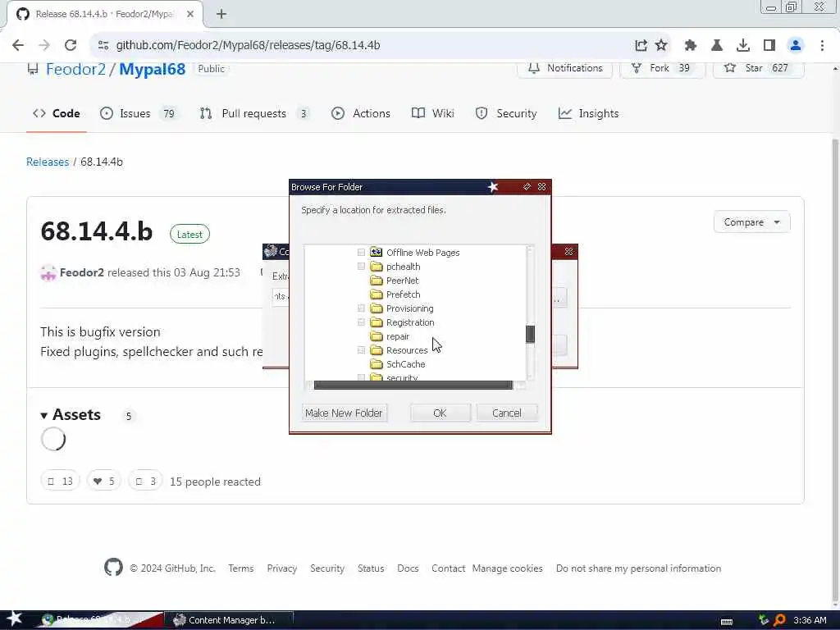840x630 pixels.
Task: Select the Registration folder
Action: 410,322
